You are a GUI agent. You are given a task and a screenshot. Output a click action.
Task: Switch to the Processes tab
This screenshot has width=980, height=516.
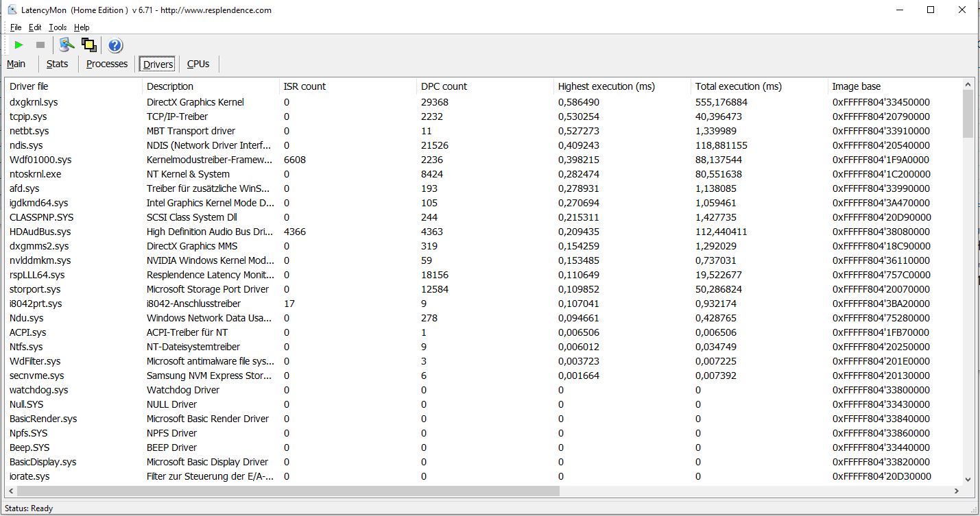[107, 64]
